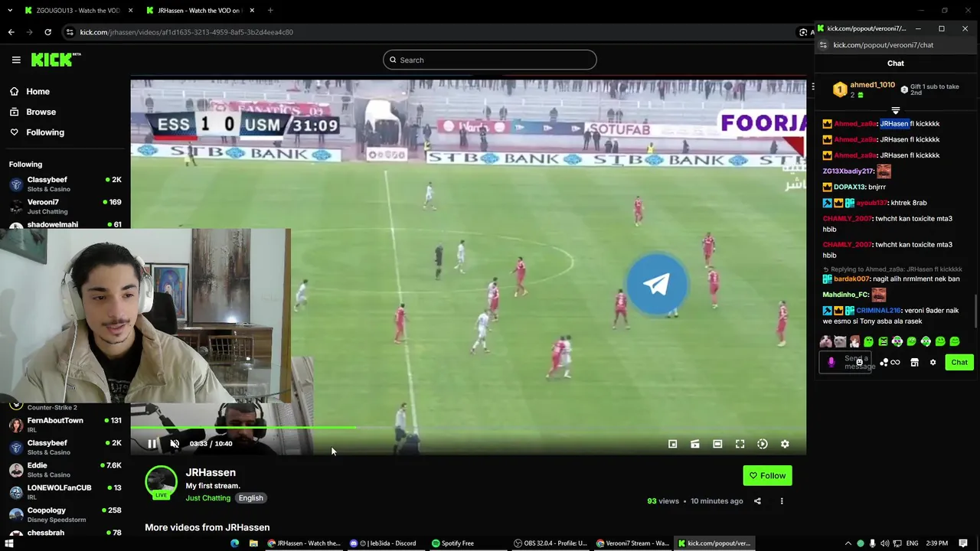
Task: Pause the video playback
Action: [x=152, y=444]
